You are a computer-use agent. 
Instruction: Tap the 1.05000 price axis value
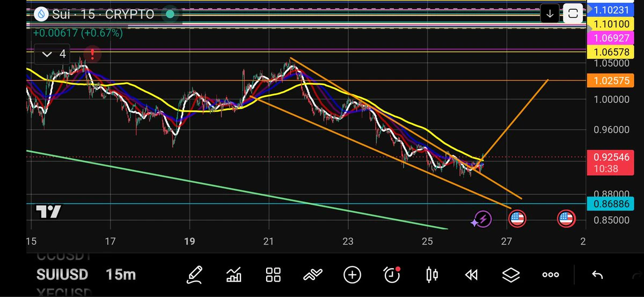pyautogui.click(x=611, y=63)
